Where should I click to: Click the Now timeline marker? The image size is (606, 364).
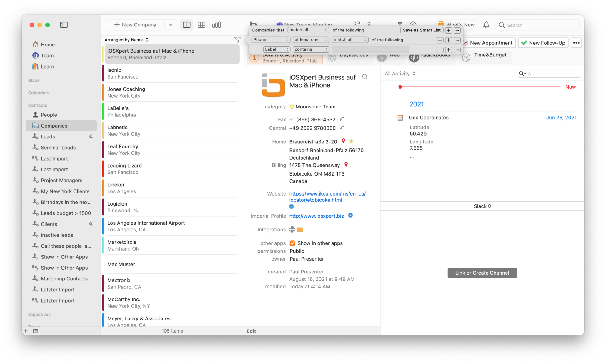pos(570,87)
